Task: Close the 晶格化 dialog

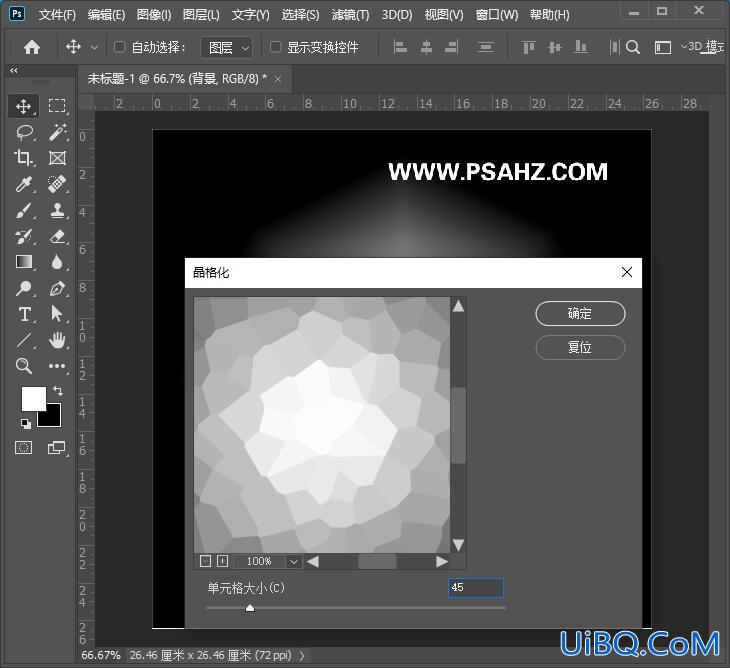Action: (627, 272)
